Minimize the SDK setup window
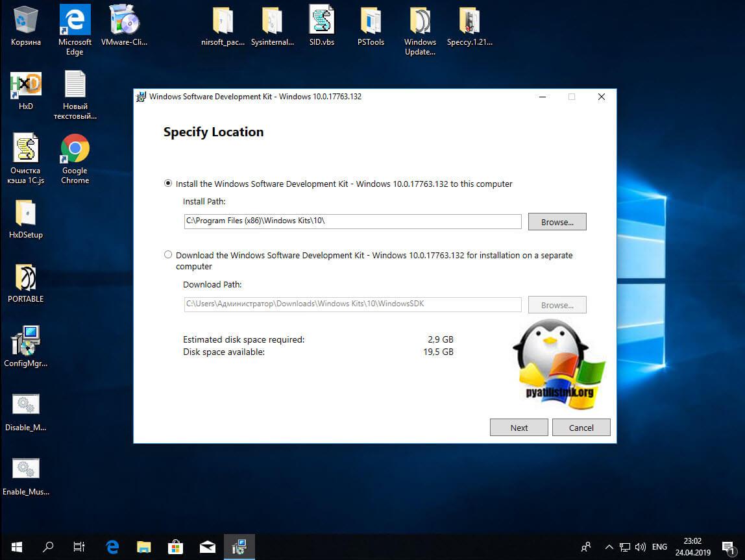The image size is (745, 560). 542,97
